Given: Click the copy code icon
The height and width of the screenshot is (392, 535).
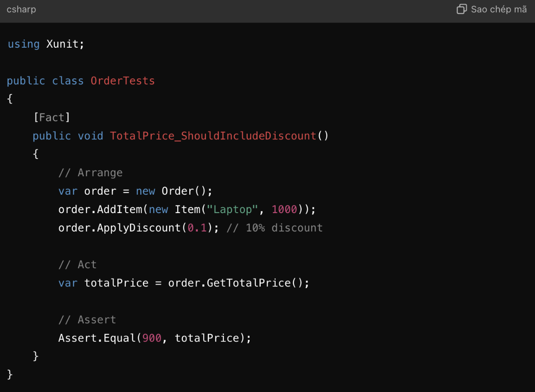Looking at the screenshot, I should point(462,9).
